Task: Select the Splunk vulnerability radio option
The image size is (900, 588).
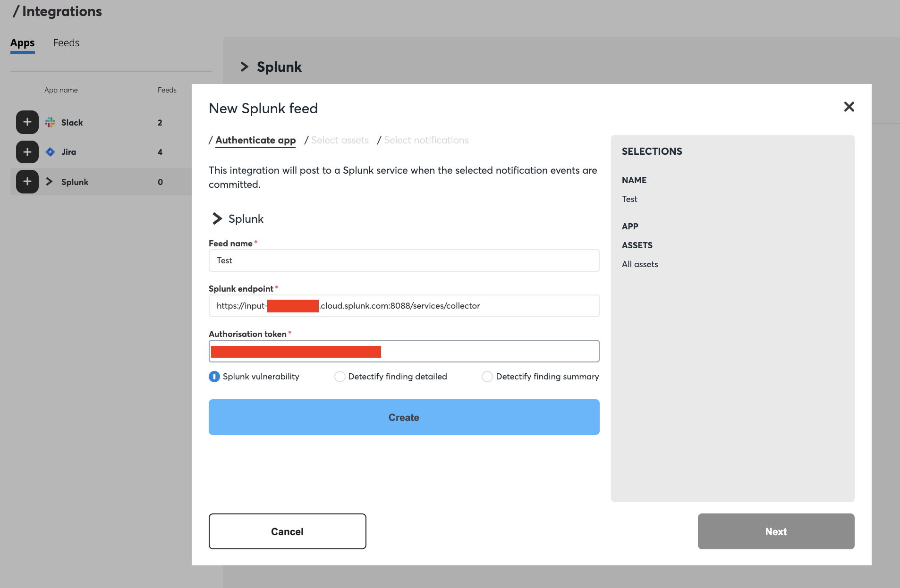Action: (214, 377)
